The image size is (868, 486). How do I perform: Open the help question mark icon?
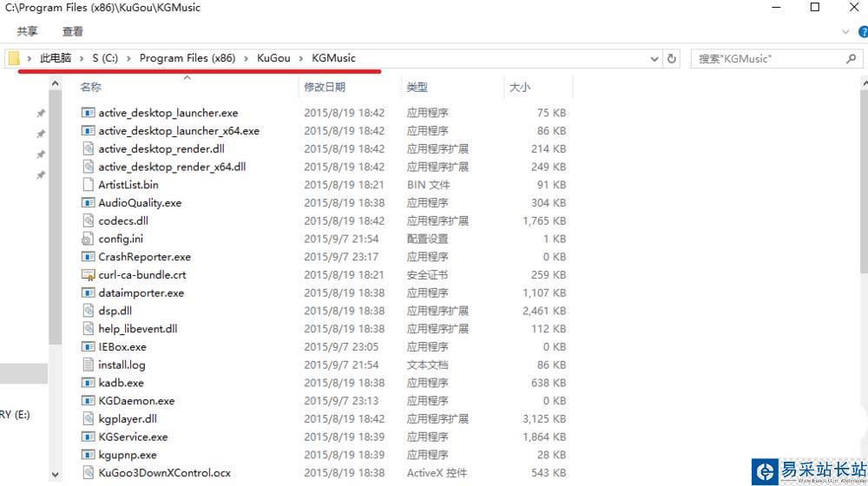(x=863, y=32)
